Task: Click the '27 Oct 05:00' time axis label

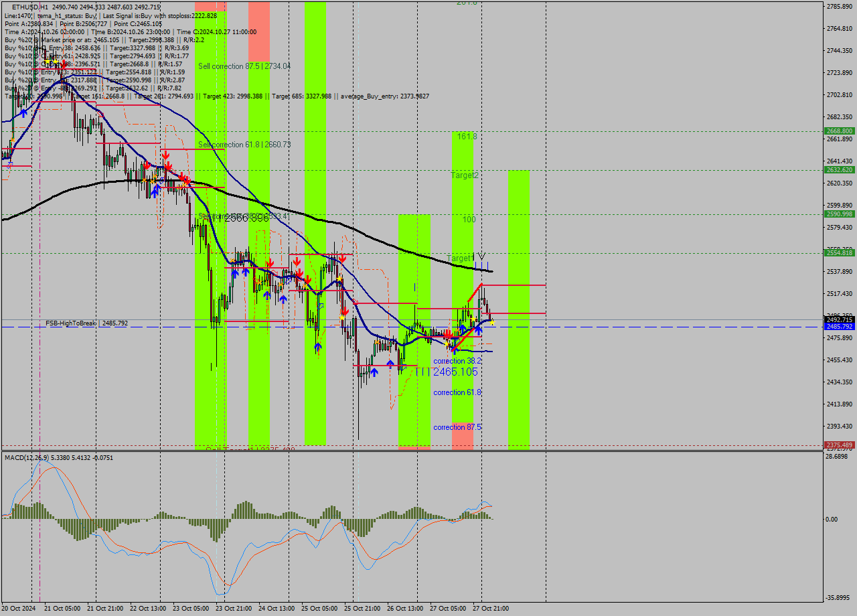Action: [x=448, y=609]
